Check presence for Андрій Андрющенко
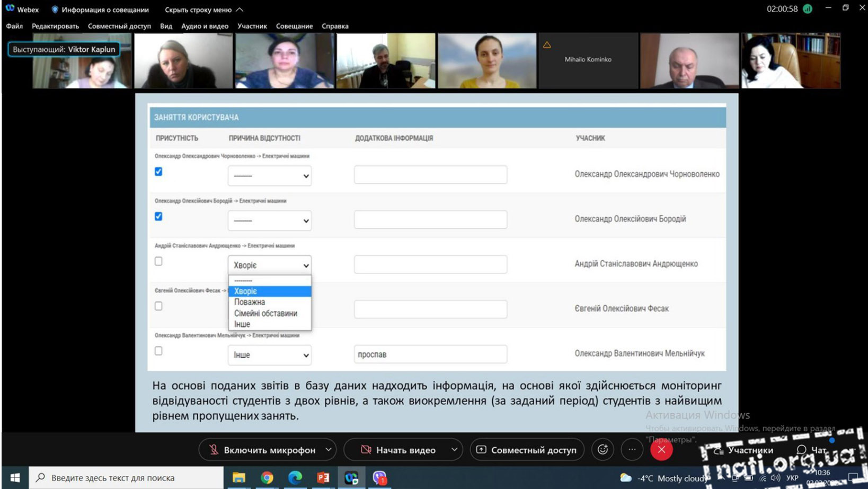868x489 pixels. point(158,261)
